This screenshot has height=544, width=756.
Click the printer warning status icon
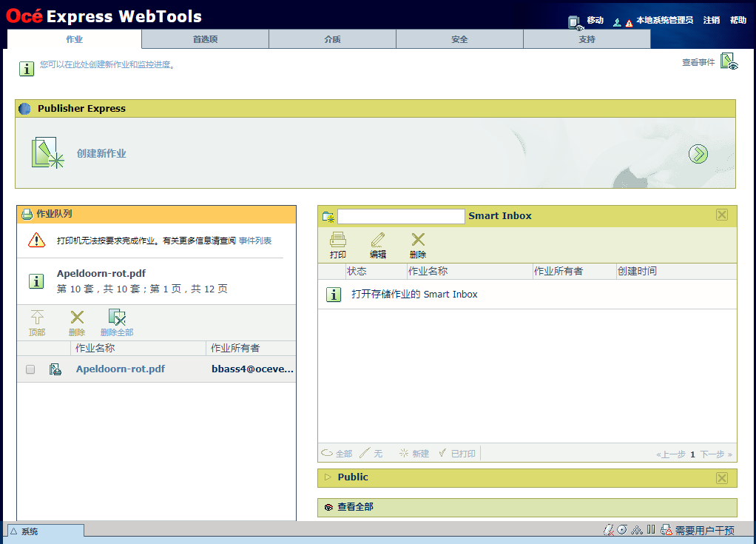(666, 530)
